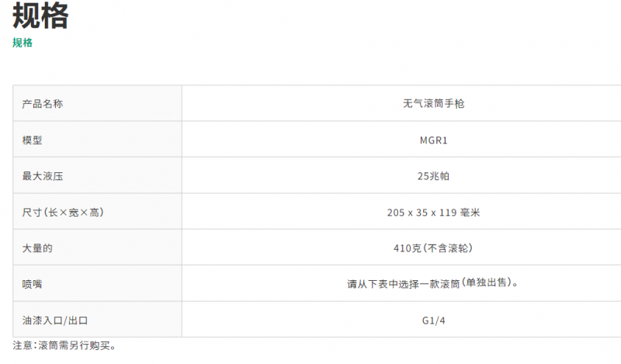Click the 最大液压 row label
Screen dimensions: 621x364
(x=43, y=176)
